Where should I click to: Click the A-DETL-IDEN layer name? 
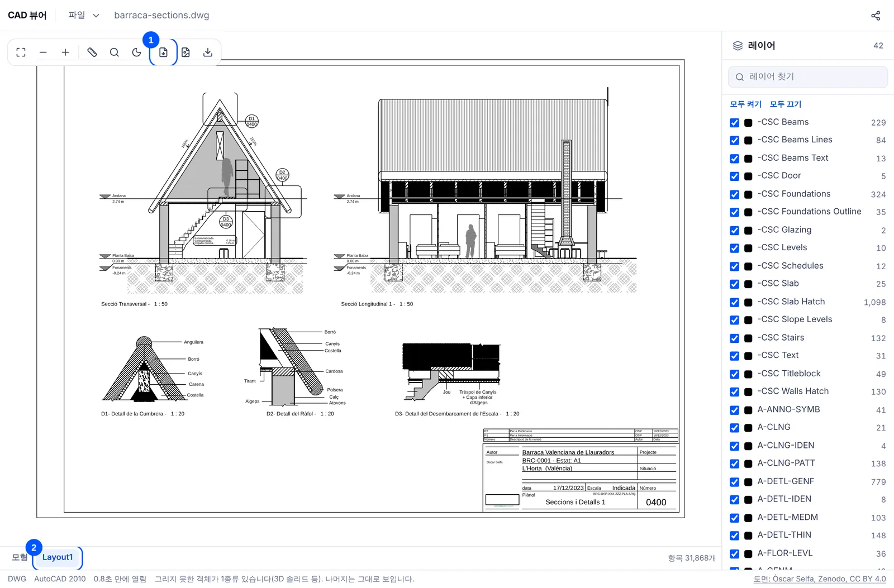point(784,499)
